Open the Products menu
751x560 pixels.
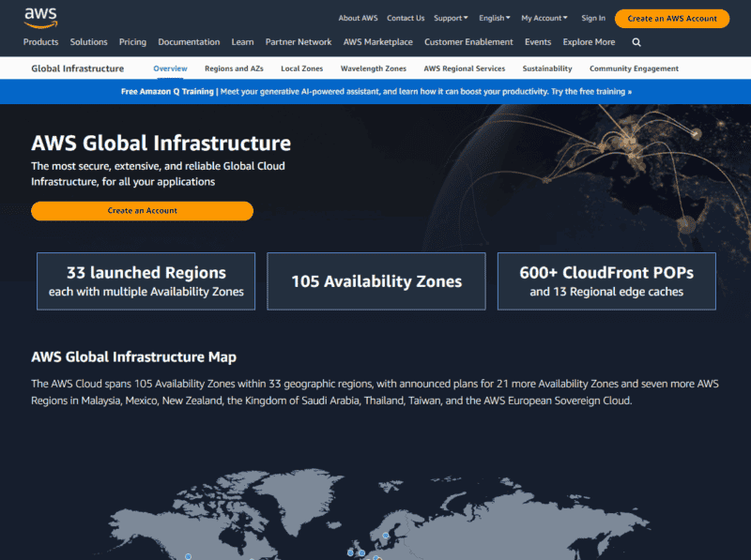(40, 42)
